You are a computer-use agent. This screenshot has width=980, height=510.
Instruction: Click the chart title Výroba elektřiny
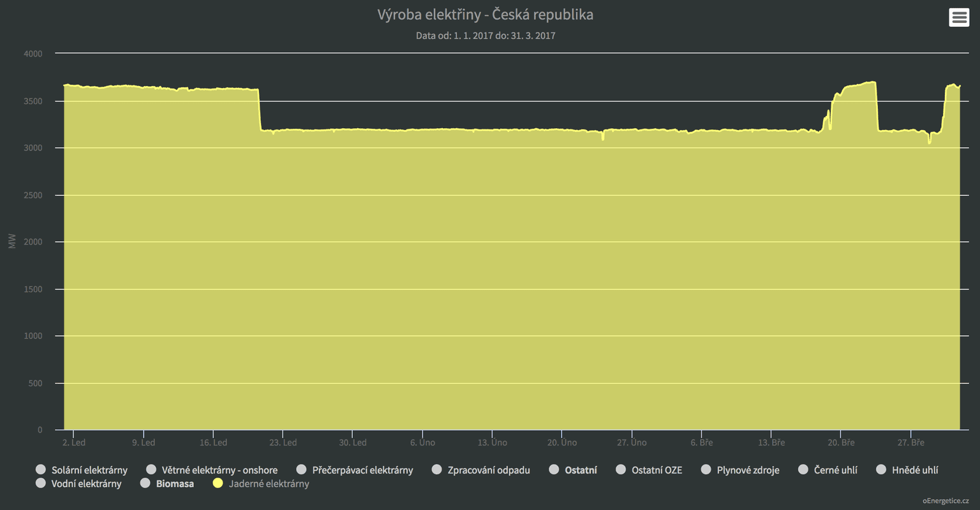tap(485, 15)
